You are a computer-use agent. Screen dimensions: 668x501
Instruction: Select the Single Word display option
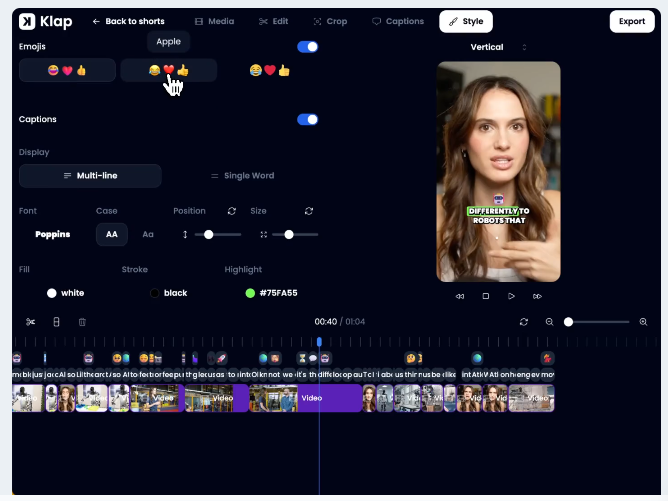pos(242,176)
